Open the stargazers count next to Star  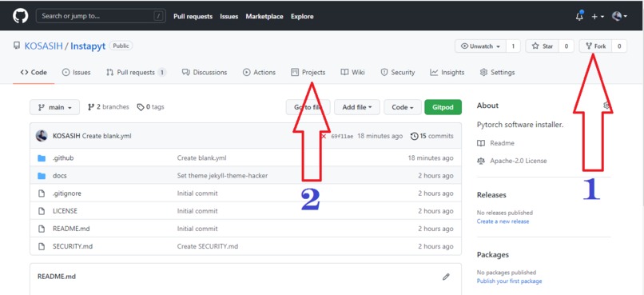tap(566, 46)
